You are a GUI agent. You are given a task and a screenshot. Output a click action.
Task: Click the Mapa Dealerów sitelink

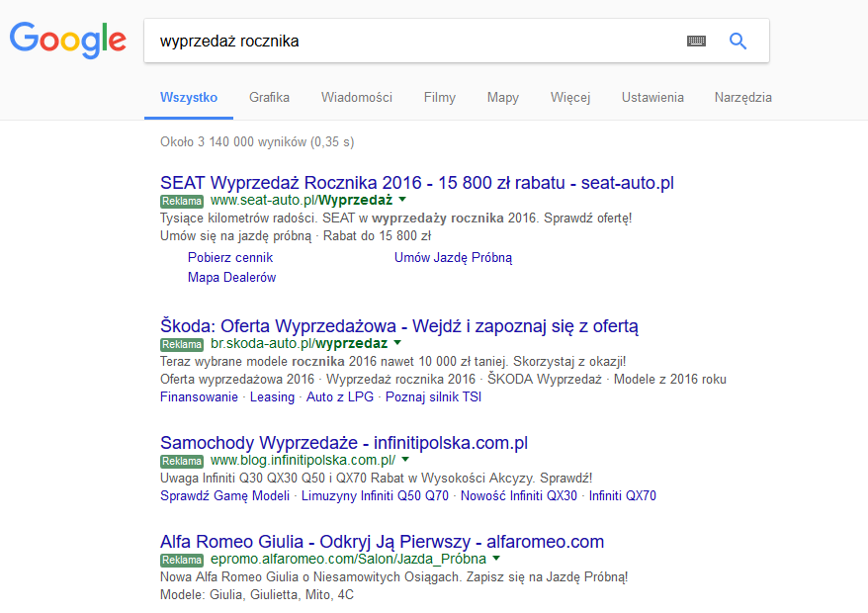click(231, 278)
